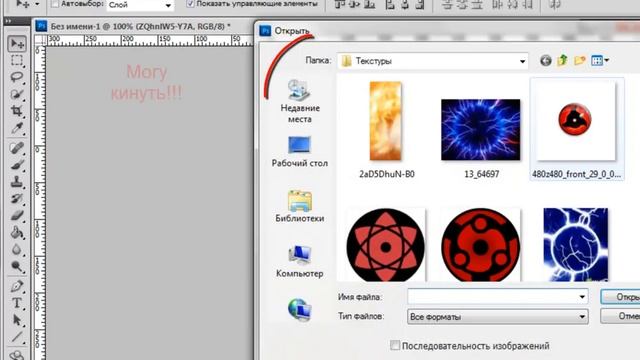Open the network location icon in the places bar
The width and height of the screenshot is (640, 360).
coord(300,309)
